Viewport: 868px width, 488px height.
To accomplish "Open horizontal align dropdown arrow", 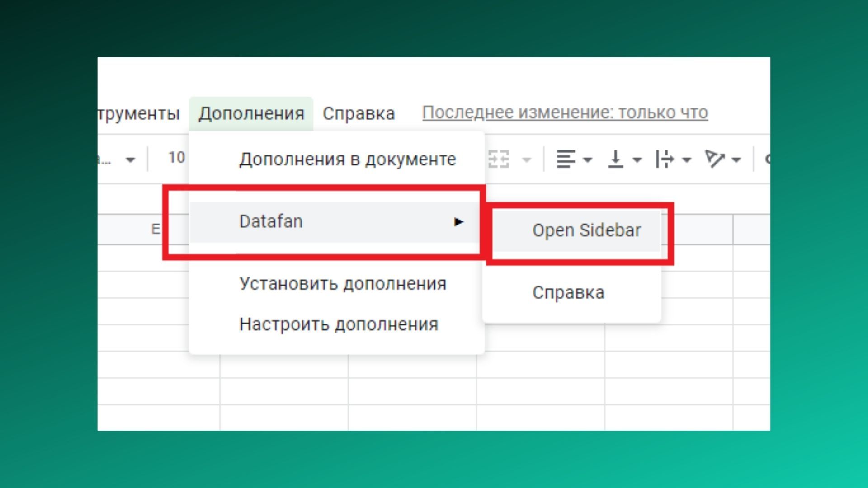I will (588, 160).
